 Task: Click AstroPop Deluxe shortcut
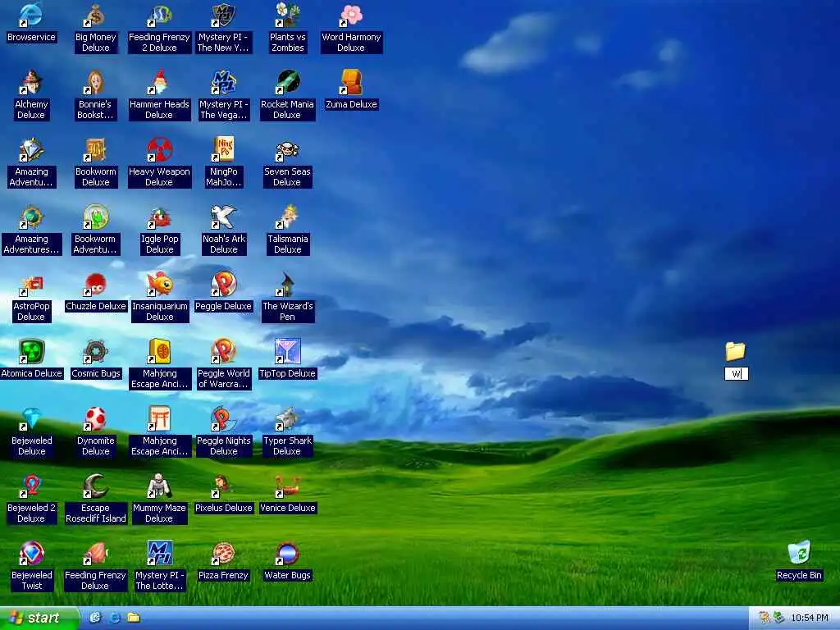[x=31, y=285]
